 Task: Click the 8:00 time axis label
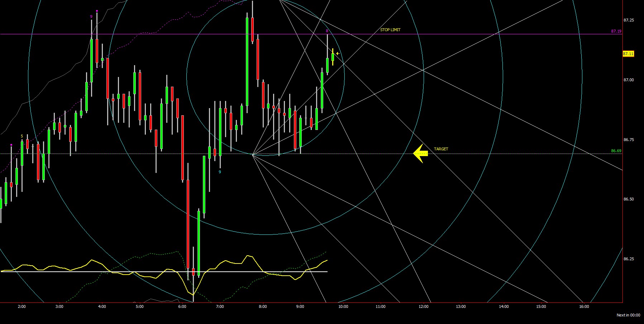[263, 306]
